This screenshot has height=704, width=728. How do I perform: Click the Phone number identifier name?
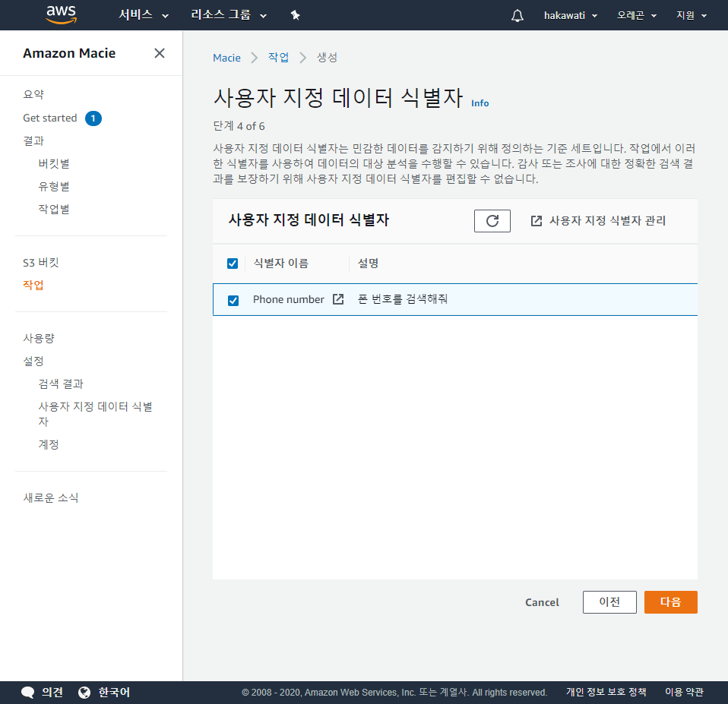point(288,300)
